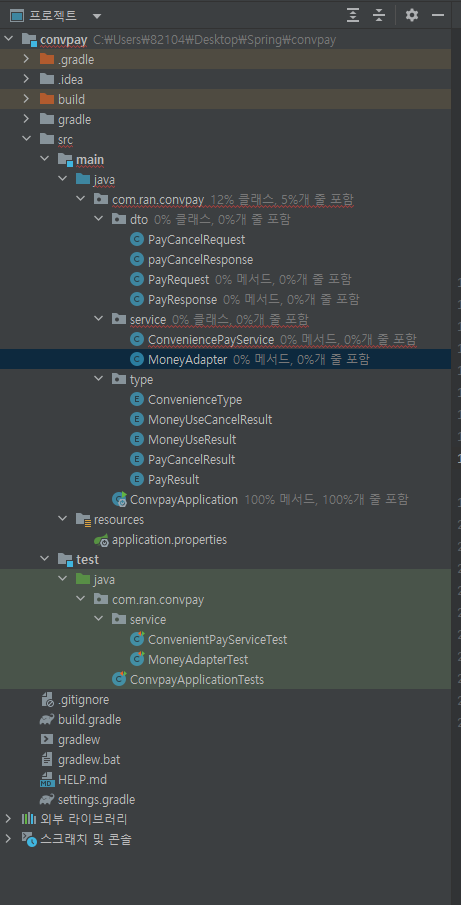Select build.gradle file name
The width and height of the screenshot is (461, 905).
(89, 720)
